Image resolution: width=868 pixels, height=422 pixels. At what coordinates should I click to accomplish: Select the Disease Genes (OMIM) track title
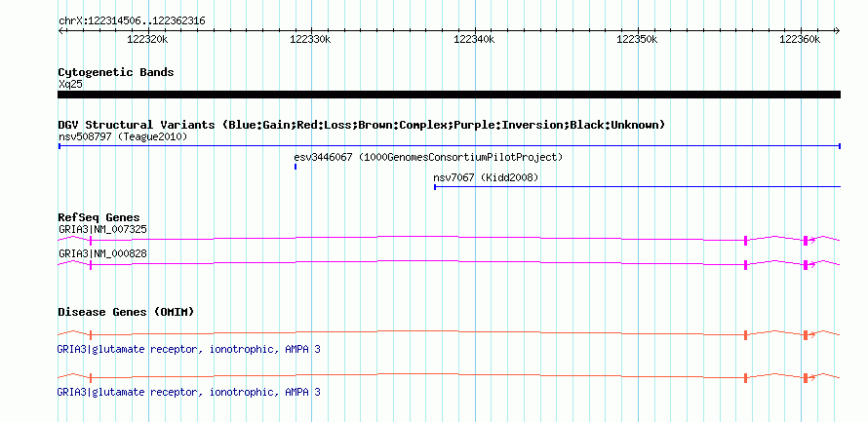click(x=126, y=312)
